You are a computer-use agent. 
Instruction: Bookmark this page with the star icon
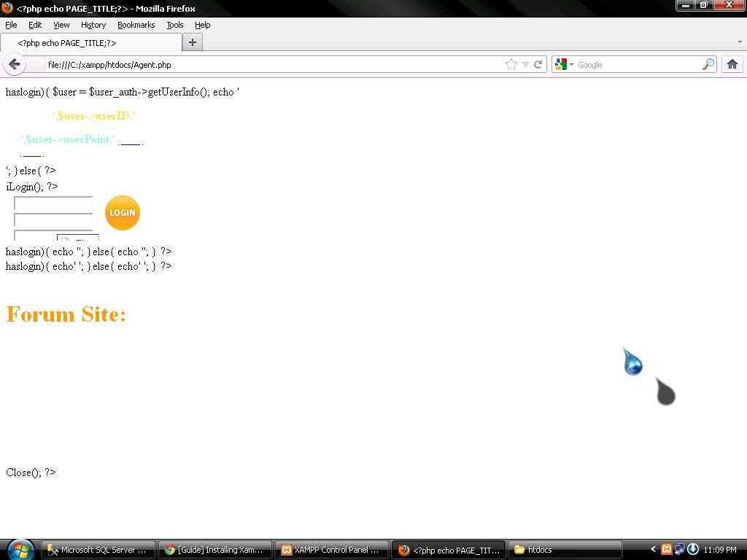pyautogui.click(x=511, y=64)
